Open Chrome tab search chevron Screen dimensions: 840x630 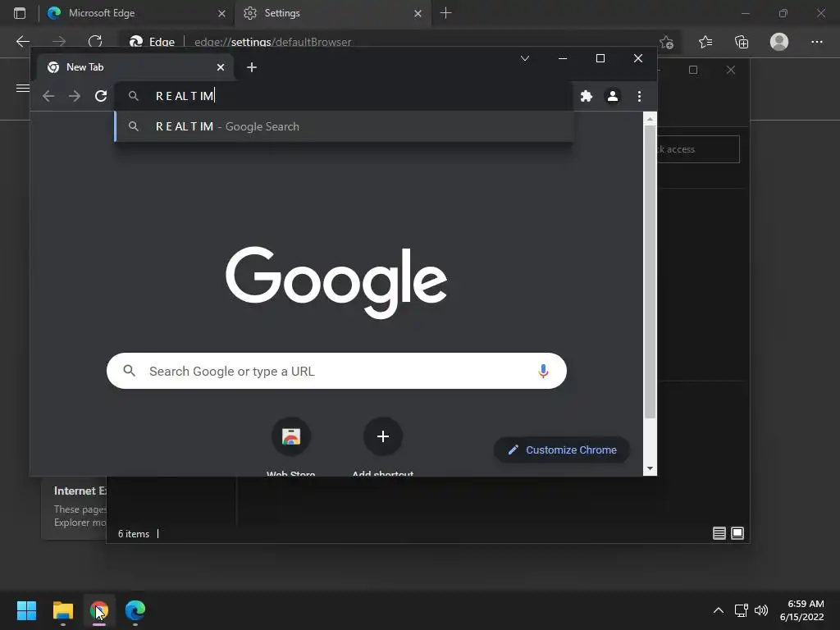pyautogui.click(x=525, y=58)
